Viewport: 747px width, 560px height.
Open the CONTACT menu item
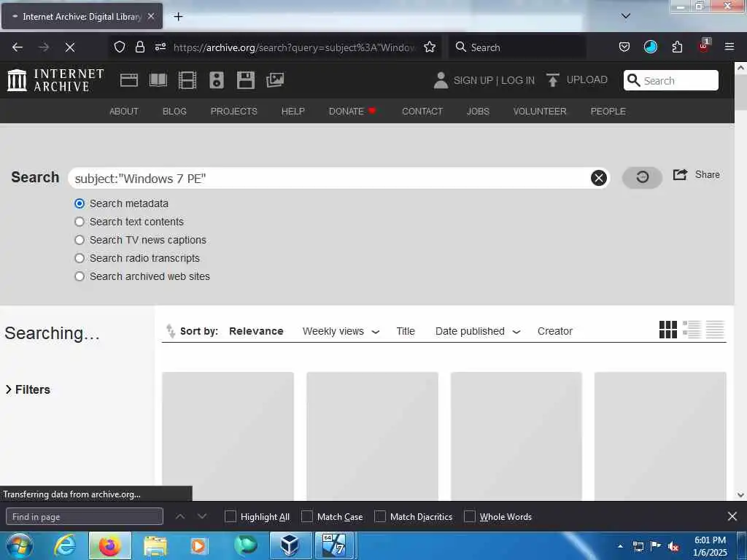click(422, 111)
